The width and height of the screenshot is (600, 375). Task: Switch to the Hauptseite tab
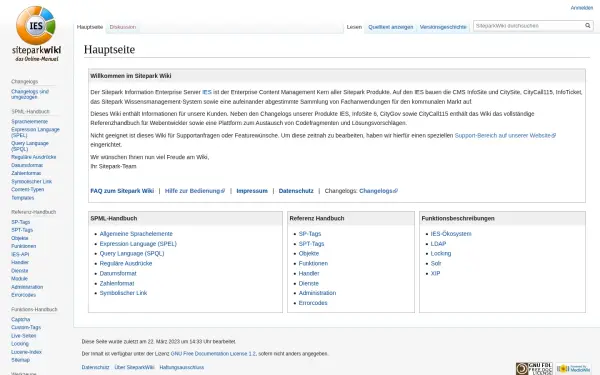[x=90, y=27]
